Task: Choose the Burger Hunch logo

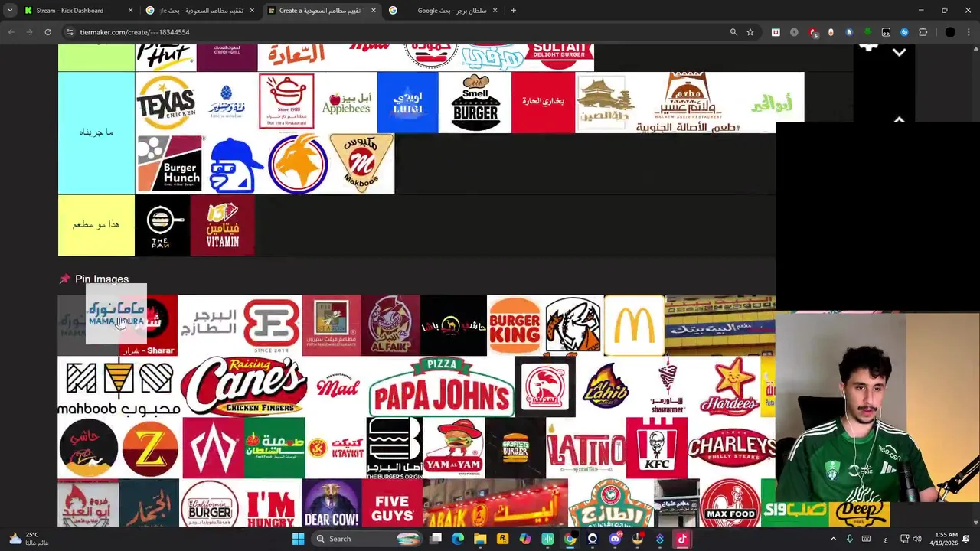Action: point(169,164)
